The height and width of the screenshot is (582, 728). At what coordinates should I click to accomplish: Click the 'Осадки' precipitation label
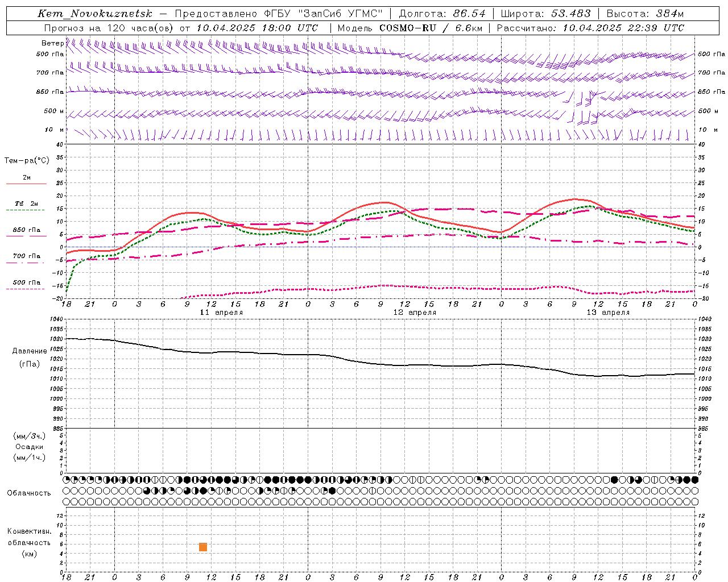point(30,447)
